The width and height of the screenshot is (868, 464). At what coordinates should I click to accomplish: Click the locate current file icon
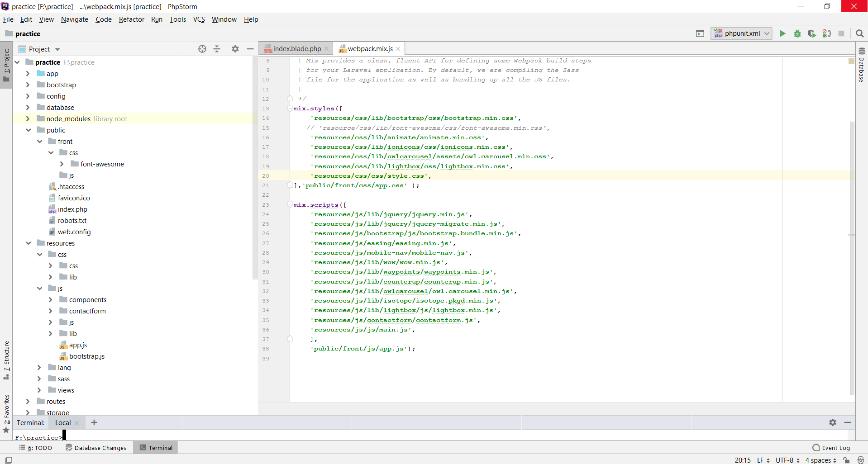click(202, 49)
